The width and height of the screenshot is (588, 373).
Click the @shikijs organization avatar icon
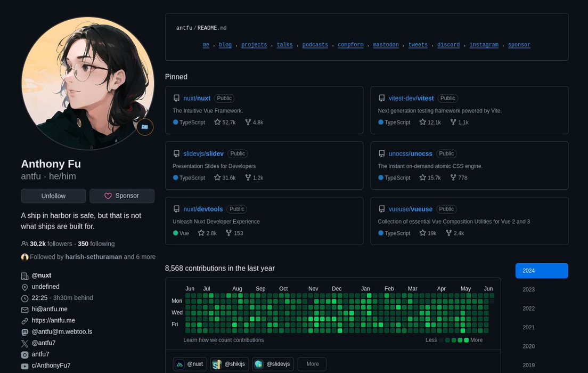point(217,364)
